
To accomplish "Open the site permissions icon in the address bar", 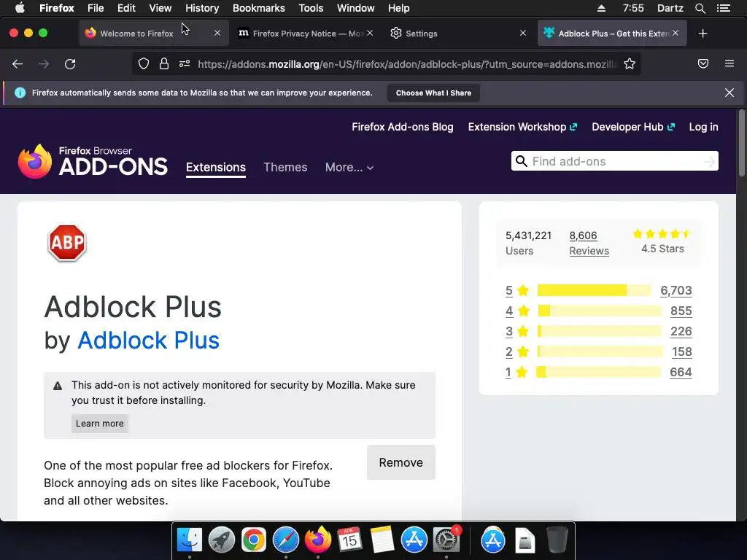I will 185,64.
